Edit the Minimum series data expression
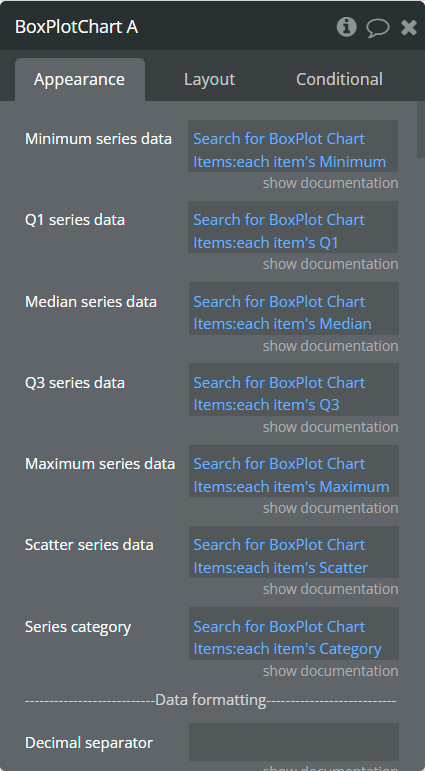The image size is (425, 771). 293,146
